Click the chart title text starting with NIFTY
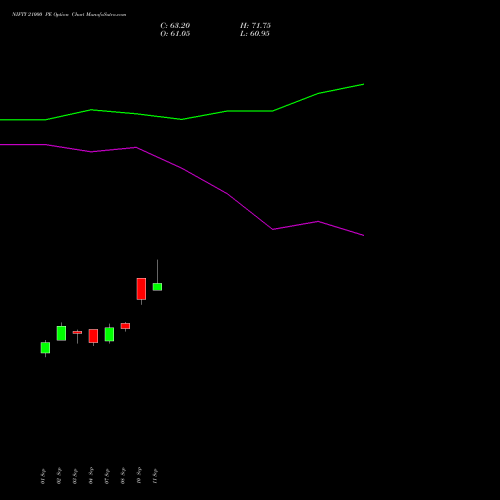This screenshot has width=500, height=500. pos(69,15)
